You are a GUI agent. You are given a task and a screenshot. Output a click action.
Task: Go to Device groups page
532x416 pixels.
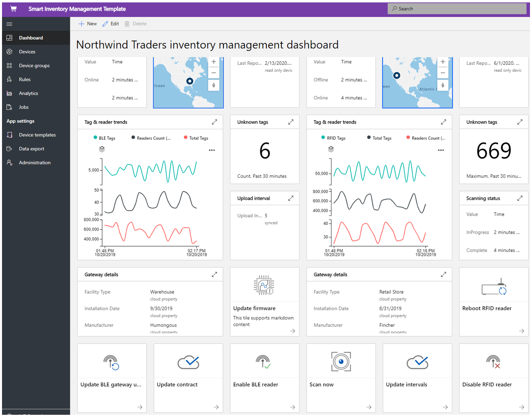[36, 66]
